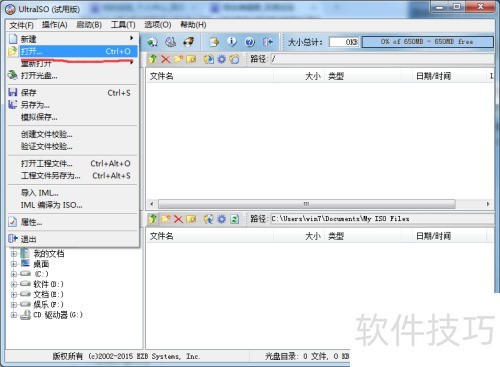500x367 pixels.
Task: Sort upper pane by 日期/时间 column
Action: (449, 76)
